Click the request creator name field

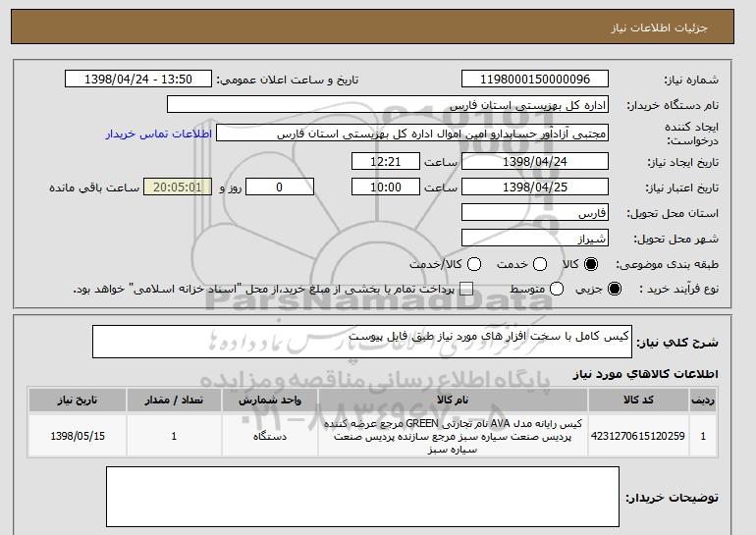point(410,133)
